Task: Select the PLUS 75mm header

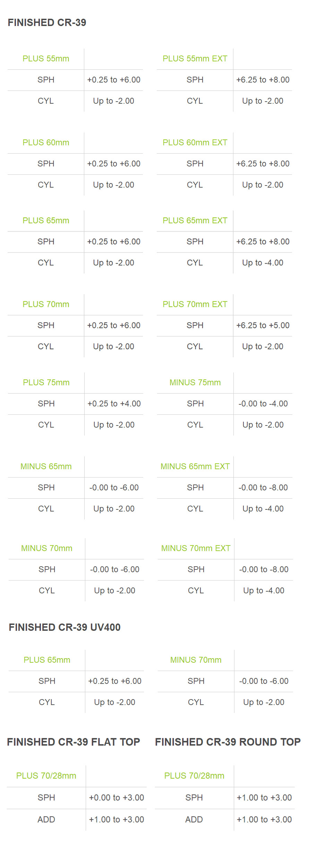Action: 46,383
